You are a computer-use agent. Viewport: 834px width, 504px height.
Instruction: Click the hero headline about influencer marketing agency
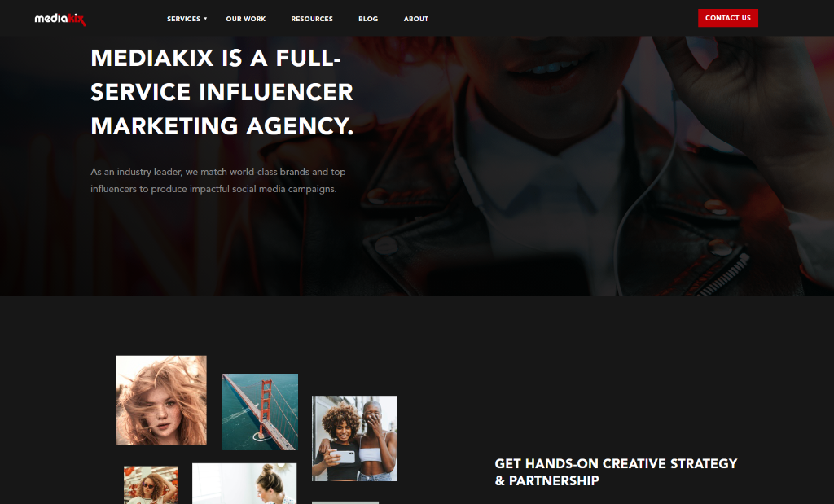pyautogui.click(x=222, y=92)
